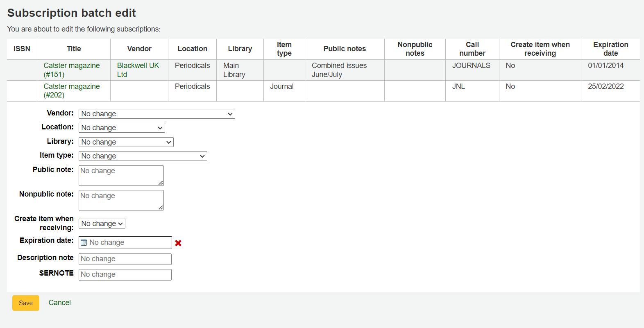Click the Cancel link
This screenshot has width=644, height=328.
tap(59, 303)
